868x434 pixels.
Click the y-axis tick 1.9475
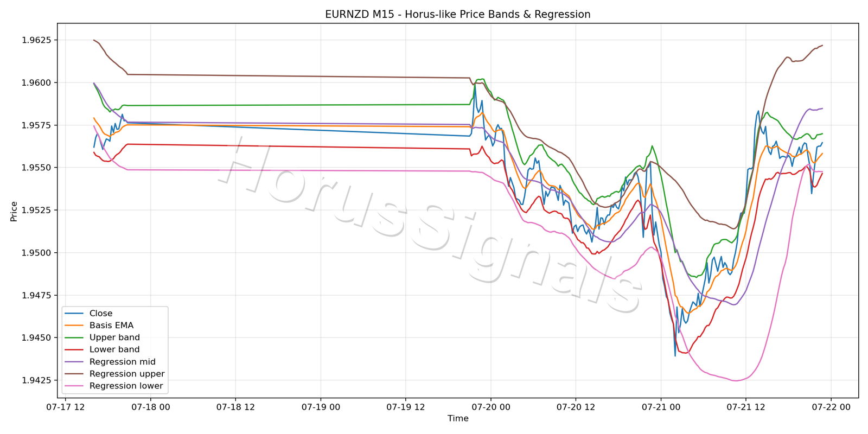pos(36,295)
